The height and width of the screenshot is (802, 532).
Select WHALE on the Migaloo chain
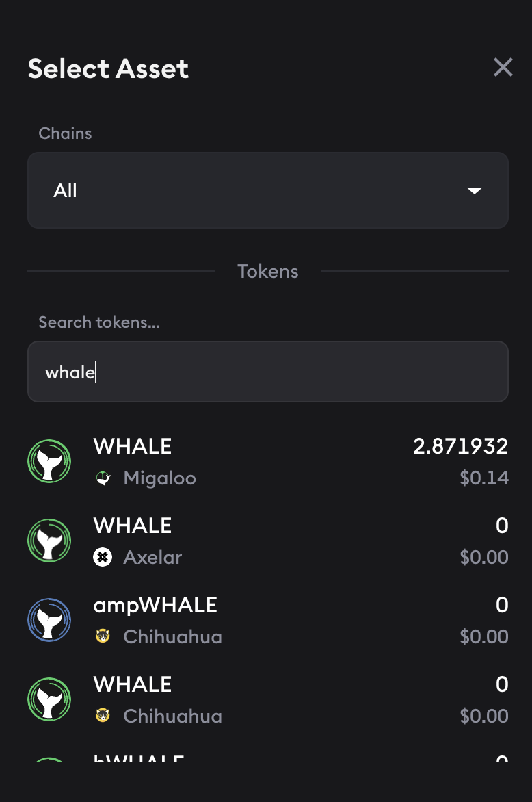click(x=133, y=446)
